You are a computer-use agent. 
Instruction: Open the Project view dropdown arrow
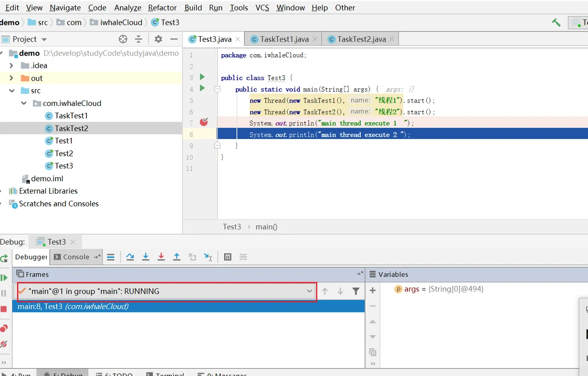(x=44, y=39)
